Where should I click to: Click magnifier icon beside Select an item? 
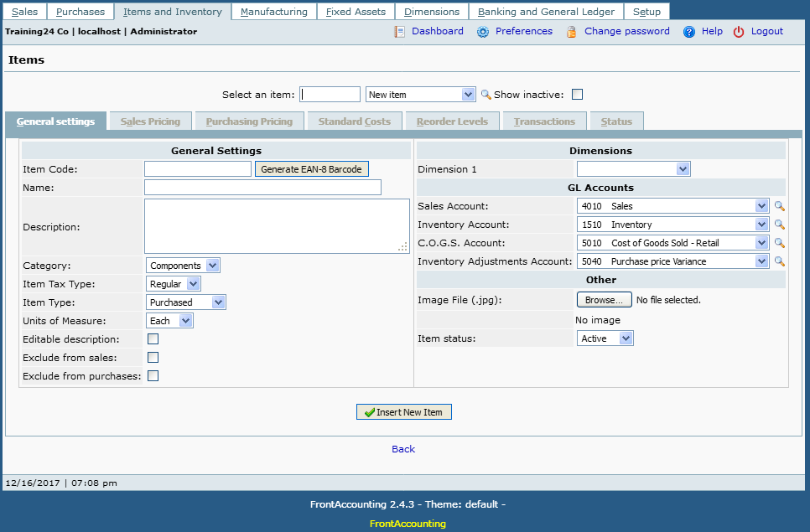click(485, 95)
